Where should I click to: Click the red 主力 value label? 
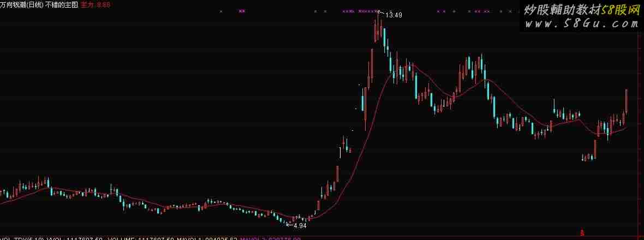pyautogui.click(x=96, y=5)
